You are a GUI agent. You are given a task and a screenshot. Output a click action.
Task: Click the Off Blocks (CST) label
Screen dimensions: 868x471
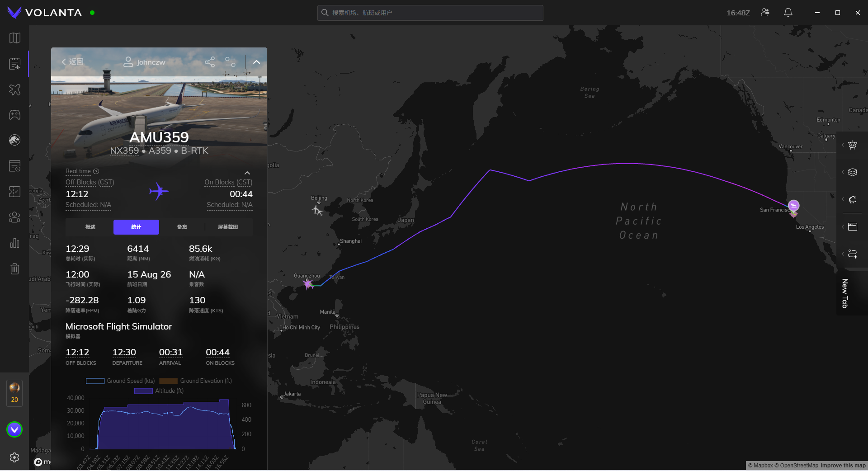click(90, 182)
